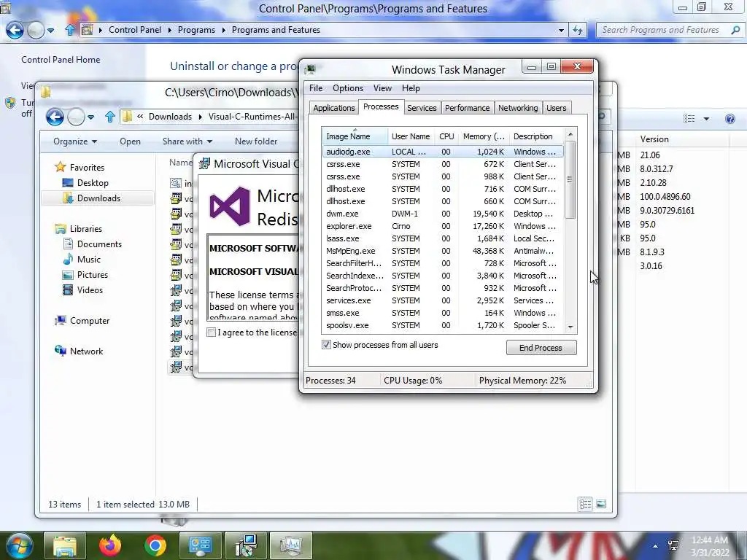Click Search Programs and Features field
The image size is (747, 560).
[665, 30]
